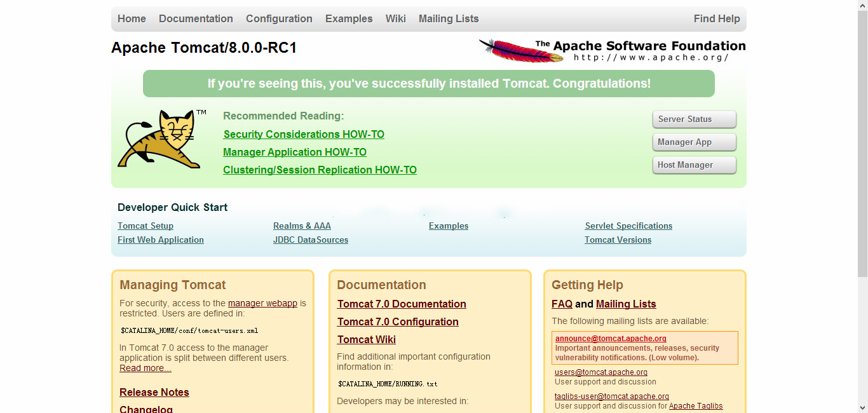The image size is (868, 413).
Task: Follow the Tomcat Setup quick start link
Action: coord(146,226)
